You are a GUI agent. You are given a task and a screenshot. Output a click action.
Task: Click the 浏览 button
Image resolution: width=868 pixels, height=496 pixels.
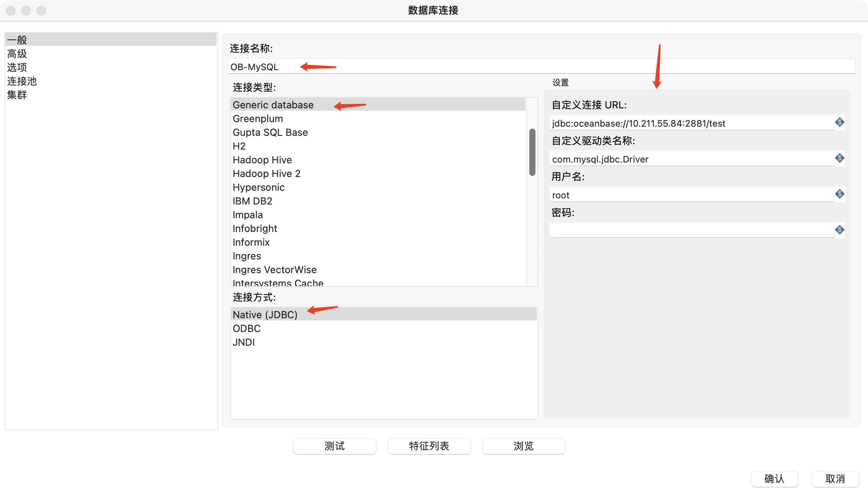pyautogui.click(x=524, y=446)
